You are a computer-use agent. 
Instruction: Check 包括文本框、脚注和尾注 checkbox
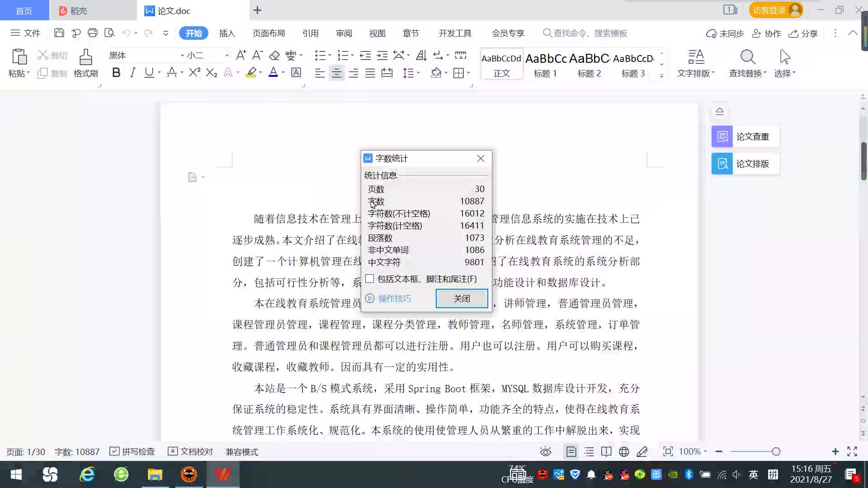[370, 279]
